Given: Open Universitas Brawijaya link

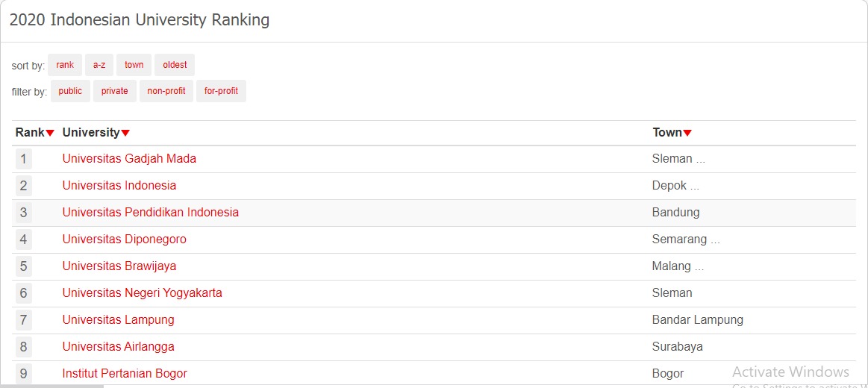Looking at the screenshot, I should [119, 266].
